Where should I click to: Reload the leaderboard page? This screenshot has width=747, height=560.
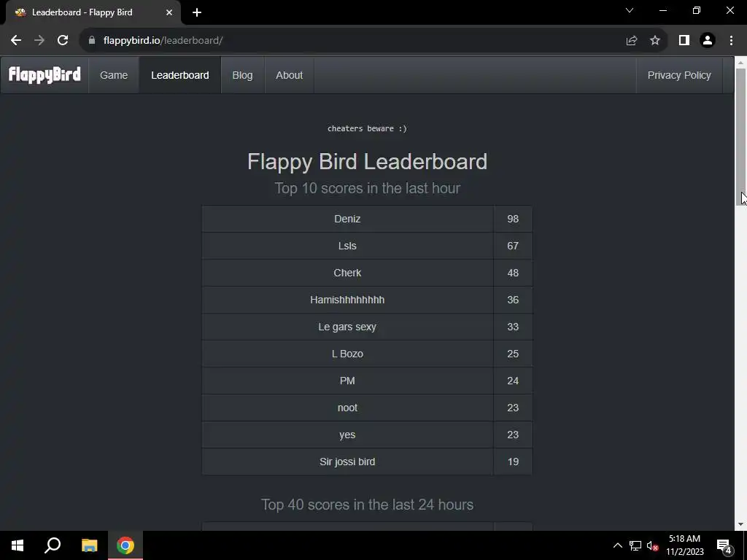63,41
